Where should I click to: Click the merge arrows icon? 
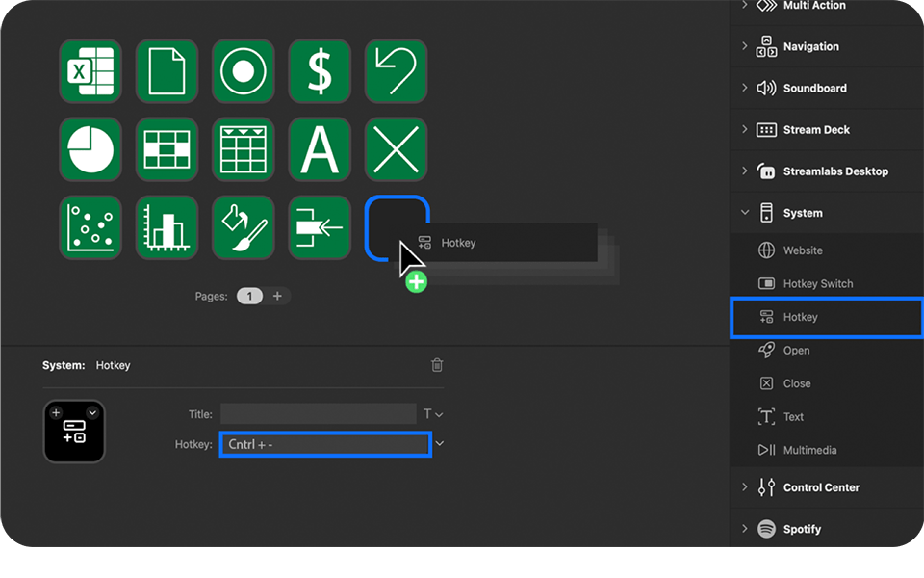[x=320, y=227]
